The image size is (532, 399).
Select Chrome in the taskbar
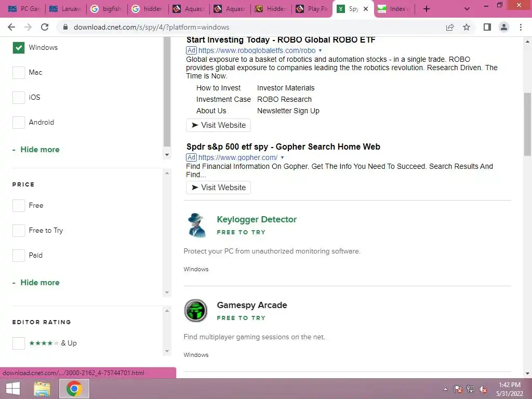(x=74, y=389)
